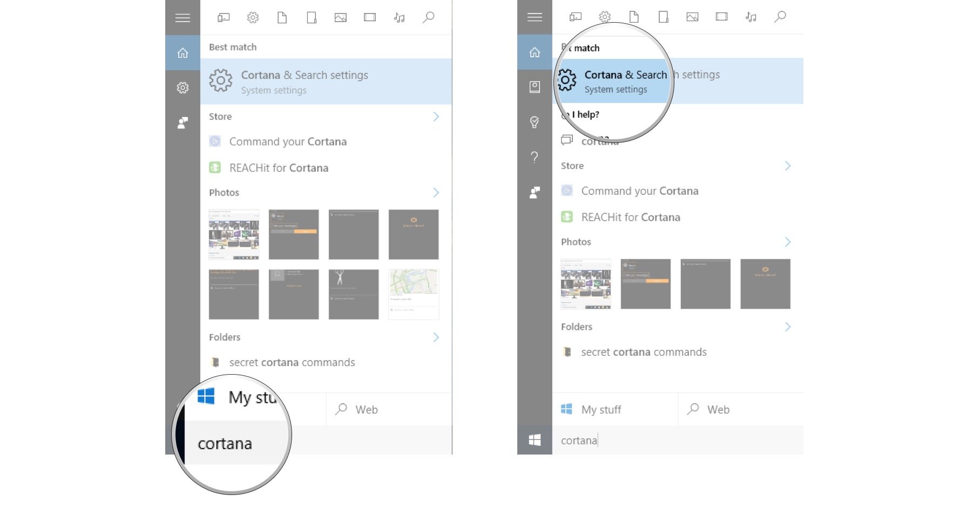Filter by Photos icon in left screenshot toolbar

coord(341,18)
